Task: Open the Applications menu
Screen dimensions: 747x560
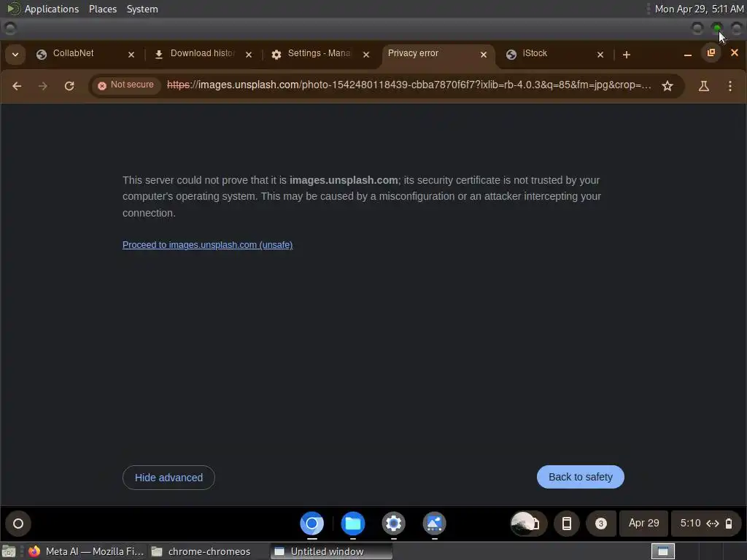Action: [x=52, y=9]
